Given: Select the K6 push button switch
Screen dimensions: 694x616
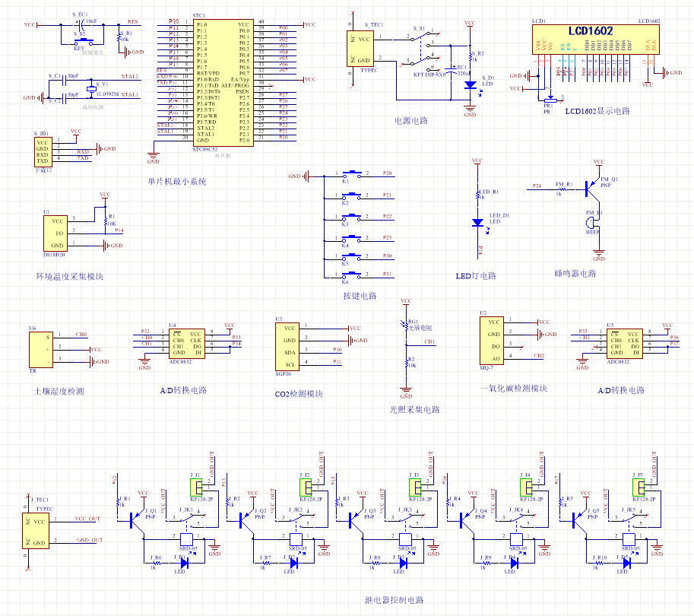Looking at the screenshot, I should click(x=353, y=275).
